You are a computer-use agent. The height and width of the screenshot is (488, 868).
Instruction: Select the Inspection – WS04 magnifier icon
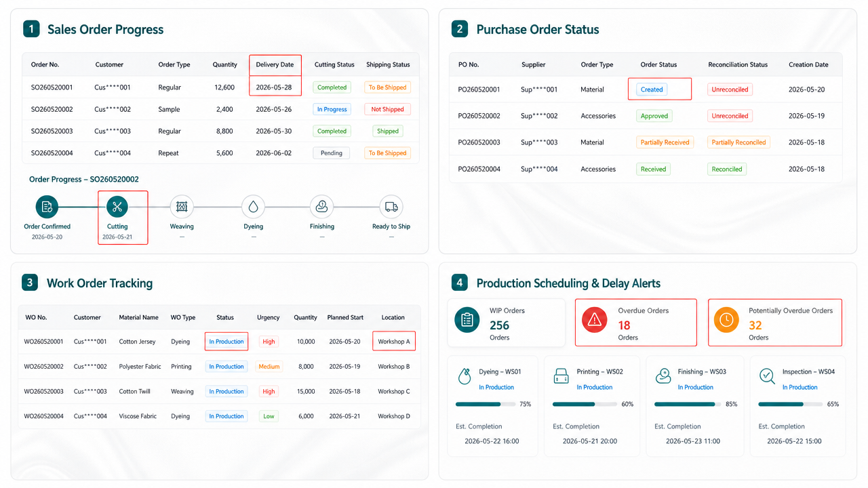[x=767, y=376]
